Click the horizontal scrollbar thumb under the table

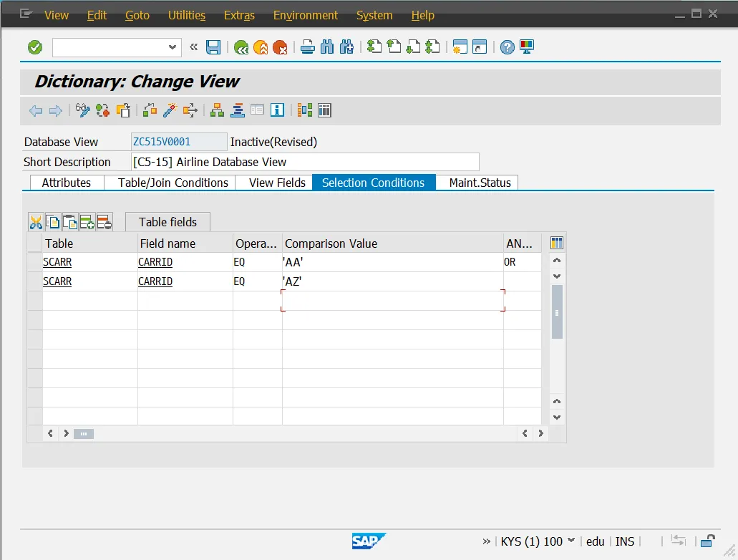pyautogui.click(x=84, y=434)
